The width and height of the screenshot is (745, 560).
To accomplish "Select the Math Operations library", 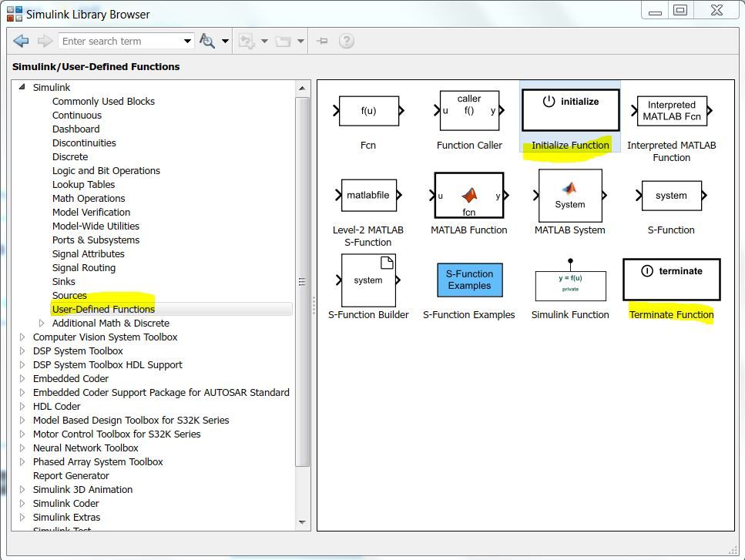I will tap(89, 198).
